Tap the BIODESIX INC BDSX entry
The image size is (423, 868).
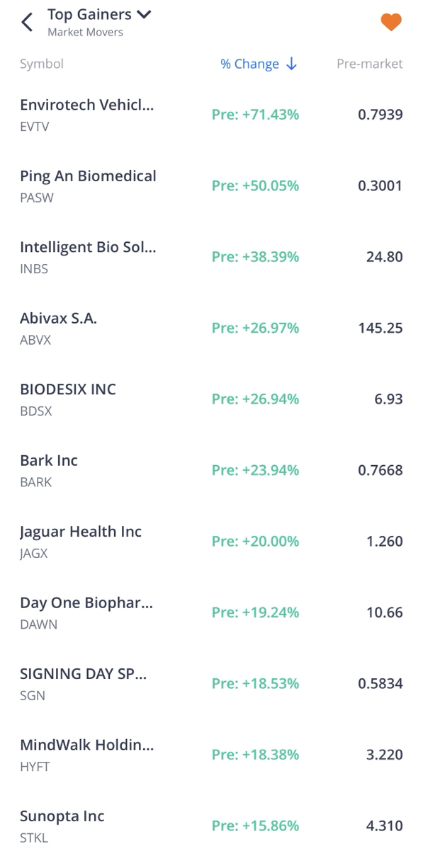point(211,399)
